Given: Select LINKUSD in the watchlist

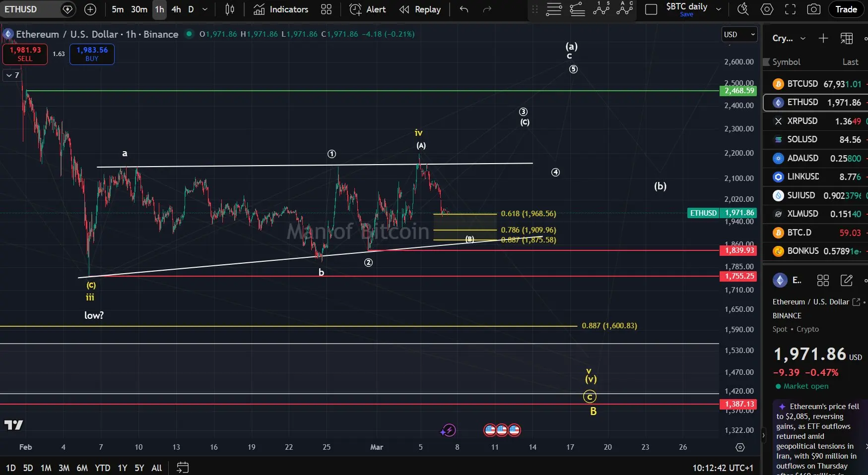Looking at the screenshot, I should click(x=815, y=177).
